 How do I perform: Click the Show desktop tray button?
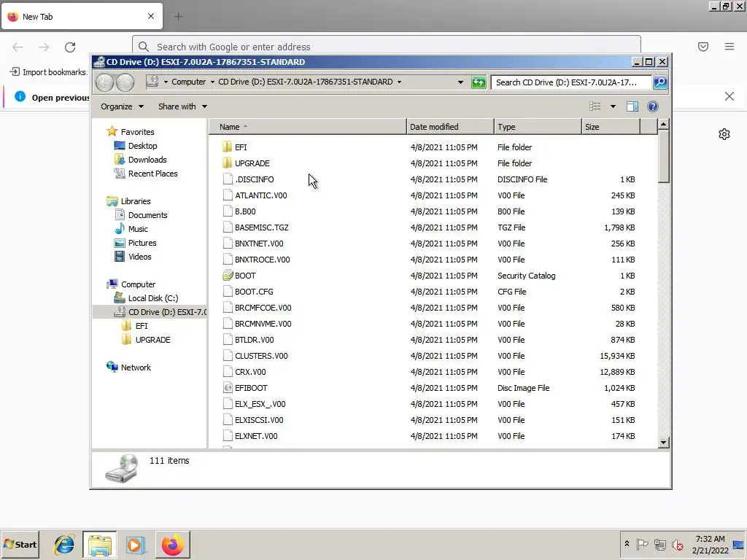click(738, 544)
